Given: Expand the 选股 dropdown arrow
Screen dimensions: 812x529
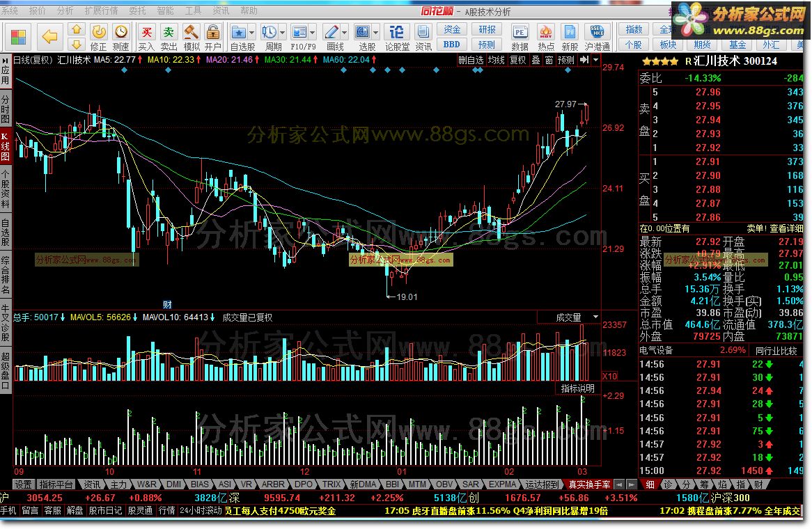Looking at the screenshot, I should [376, 33].
